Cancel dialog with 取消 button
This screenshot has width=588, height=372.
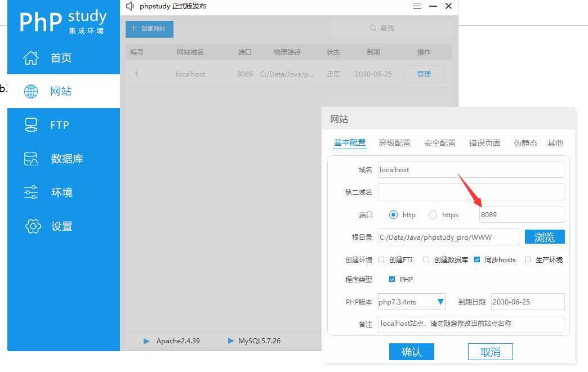(x=490, y=352)
